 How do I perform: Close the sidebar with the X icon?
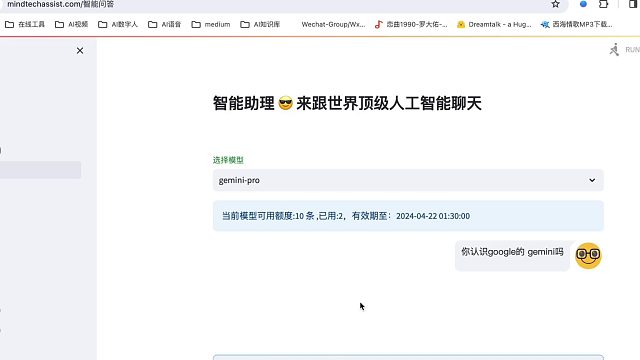(x=80, y=51)
